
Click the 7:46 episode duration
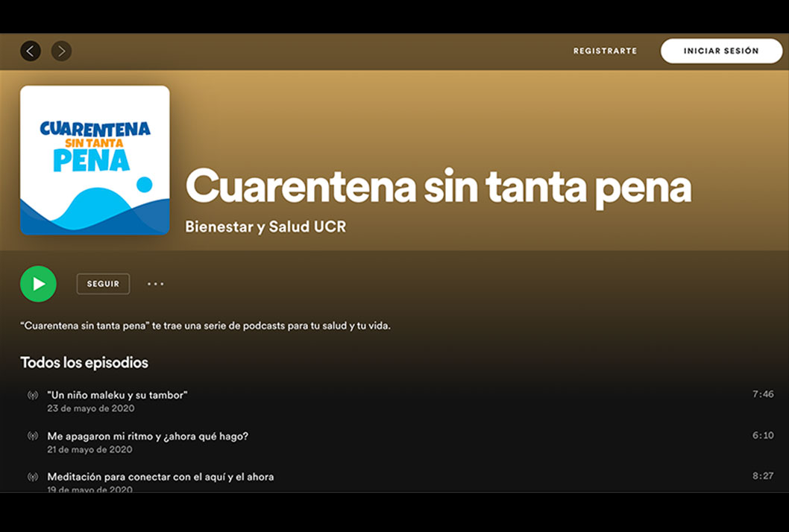coord(763,394)
